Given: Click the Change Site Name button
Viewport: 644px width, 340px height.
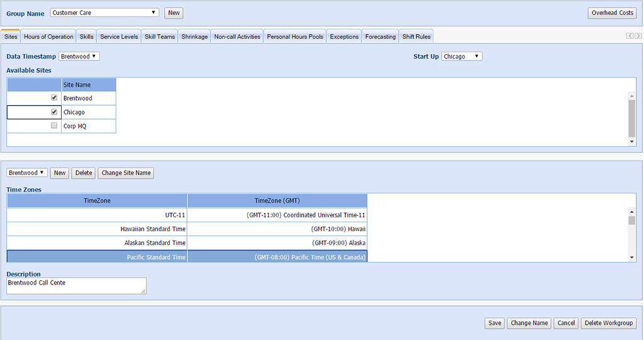Looking at the screenshot, I should pyautogui.click(x=126, y=173).
